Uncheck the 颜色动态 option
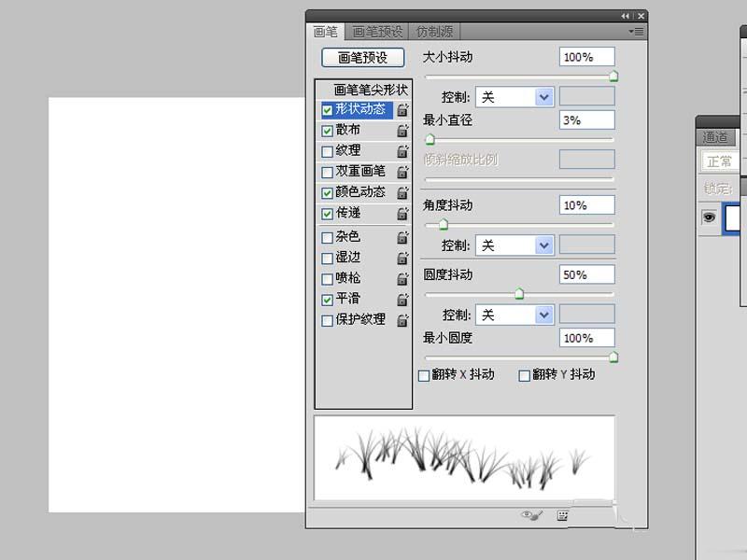 coord(327,193)
